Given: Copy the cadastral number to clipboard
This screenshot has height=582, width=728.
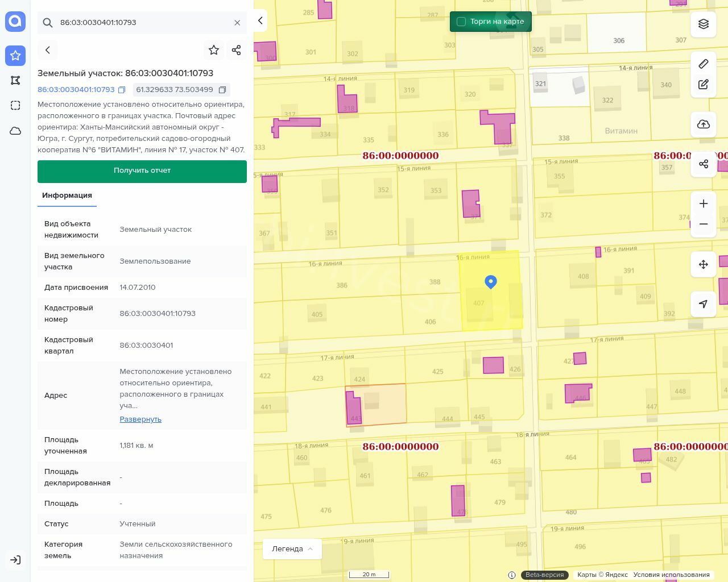Looking at the screenshot, I should [x=122, y=90].
